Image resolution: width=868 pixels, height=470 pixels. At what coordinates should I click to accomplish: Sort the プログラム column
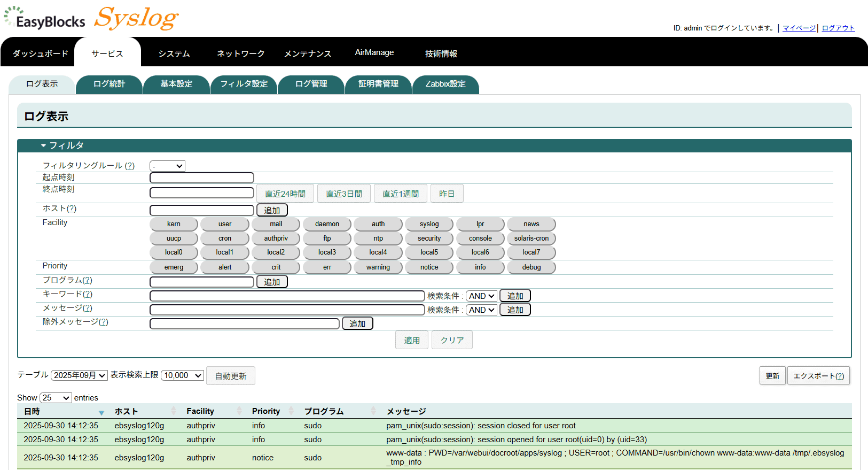[373, 411]
